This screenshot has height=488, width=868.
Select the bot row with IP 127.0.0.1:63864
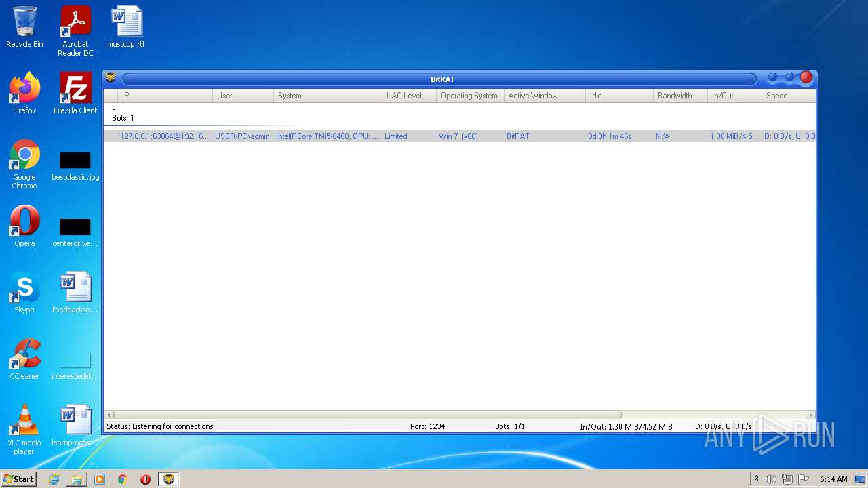(459, 136)
